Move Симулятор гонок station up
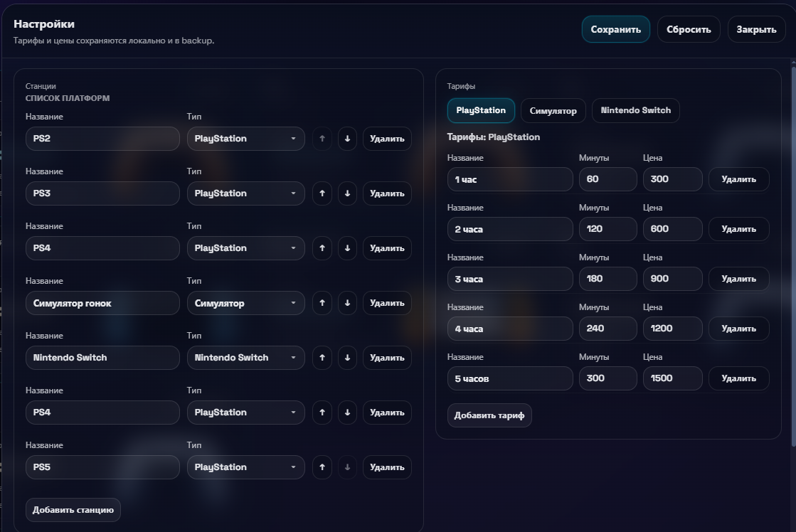Image resolution: width=796 pixels, height=532 pixels. (x=322, y=303)
